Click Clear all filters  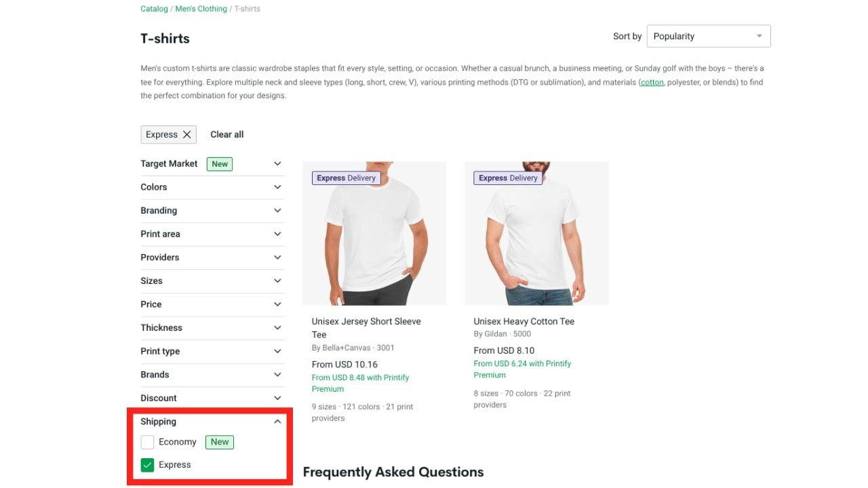pyautogui.click(x=226, y=134)
